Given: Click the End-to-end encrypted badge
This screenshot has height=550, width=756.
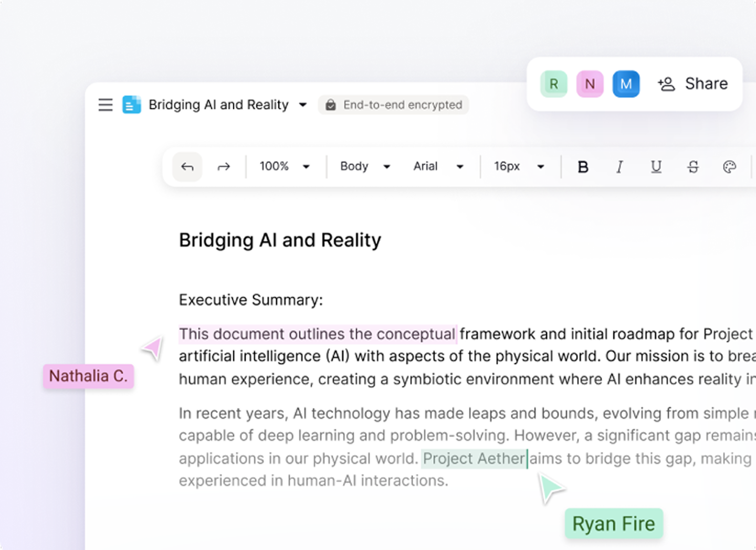Looking at the screenshot, I should (x=394, y=105).
